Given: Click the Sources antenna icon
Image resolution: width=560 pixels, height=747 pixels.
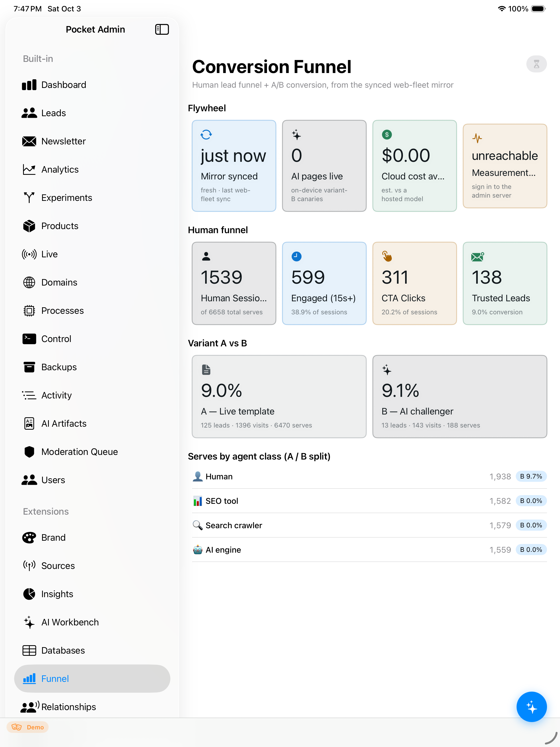Looking at the screenshot, I should (29, 566).
